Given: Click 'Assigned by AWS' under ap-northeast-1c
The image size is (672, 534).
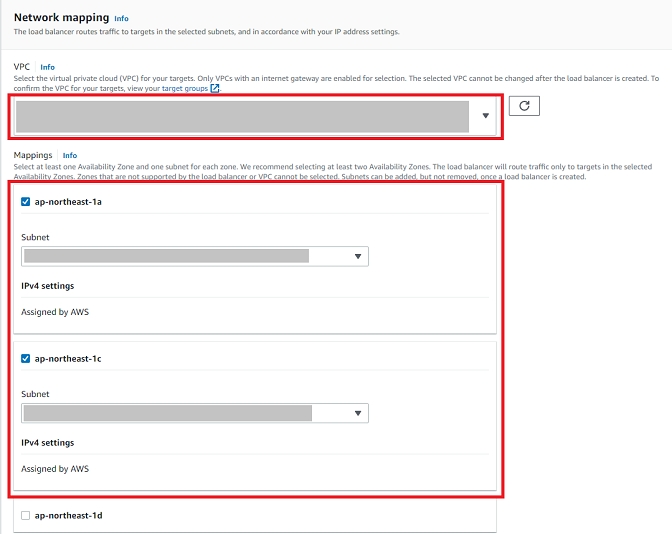Looking at the screenshot, I should [x=55, y=469].
